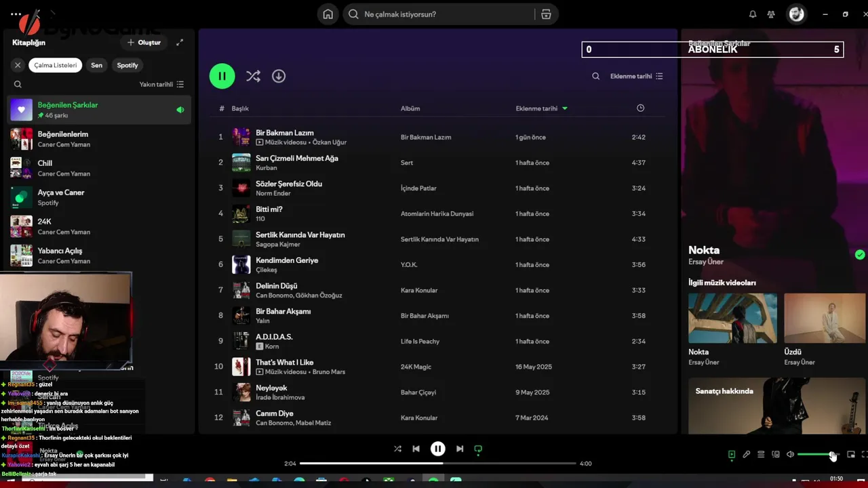Mute the volume

(790, 455)
